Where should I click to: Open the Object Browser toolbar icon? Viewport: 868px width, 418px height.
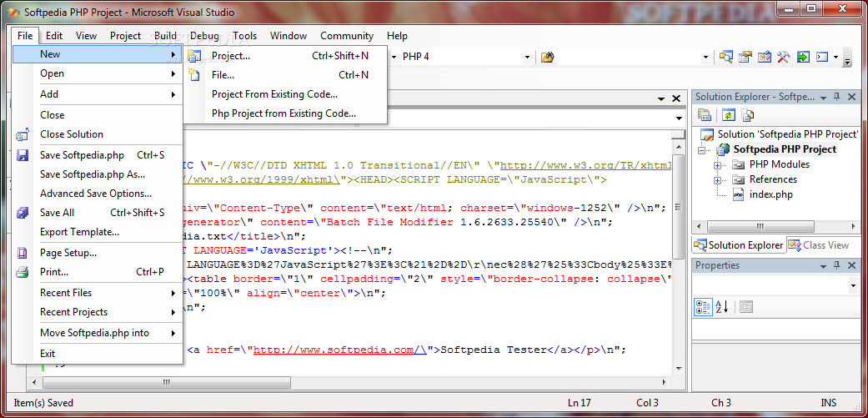(765, 57)
